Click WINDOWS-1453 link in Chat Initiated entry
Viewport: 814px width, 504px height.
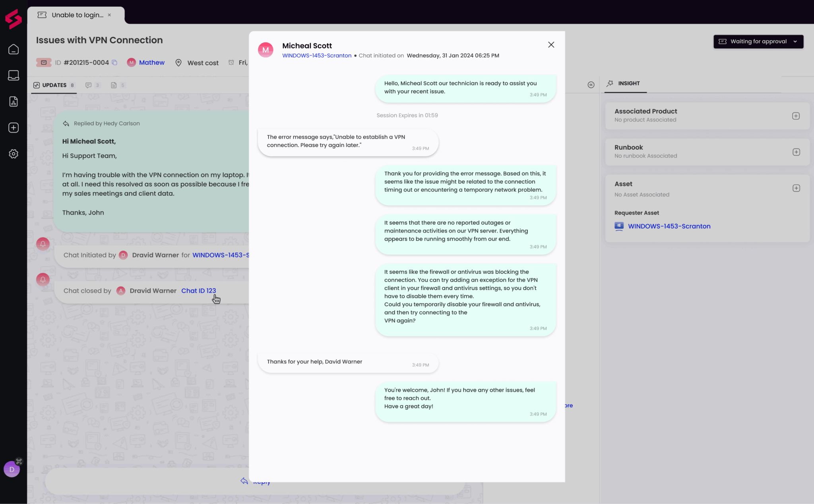[221, 255]
